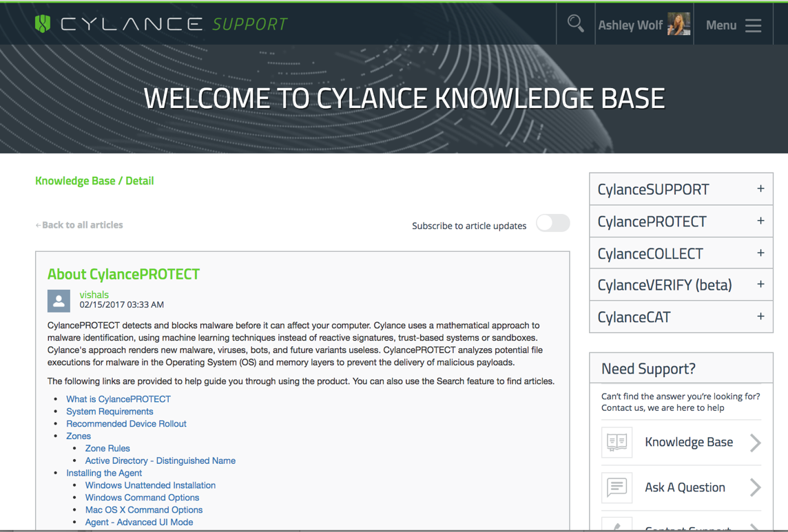The height and width of the screenshot is (532, 788).
Task: Open System Requirements link
Action: 110,412
